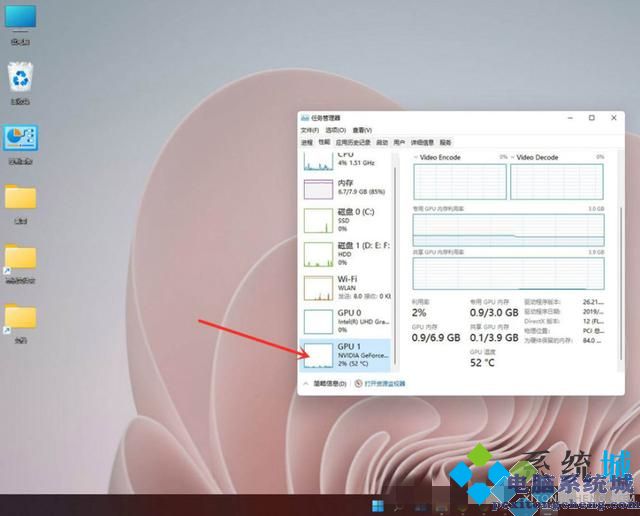This screenshot has height=516, width=640.
Task: Switch to the 启动 tab
Action: [x=382, y=142]
